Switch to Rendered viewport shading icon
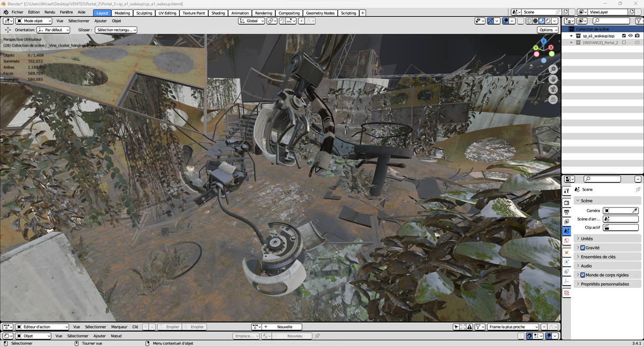This screenshot has width=644, height=347. click(548, 21)
